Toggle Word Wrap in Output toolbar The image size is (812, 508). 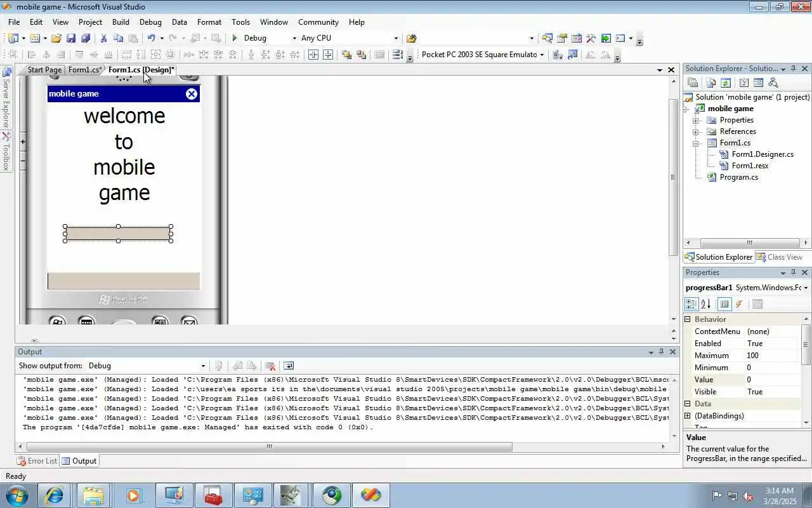[289, 366]
